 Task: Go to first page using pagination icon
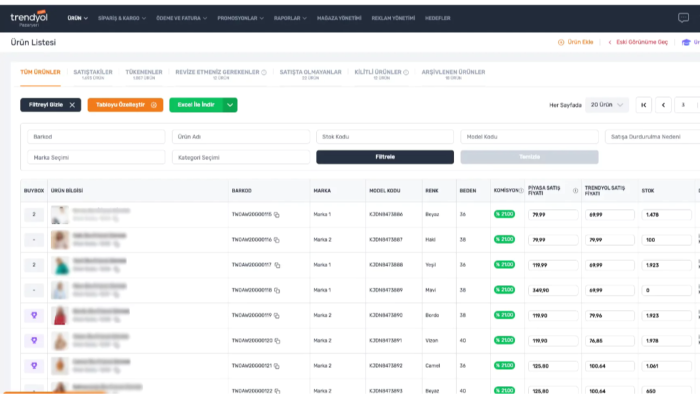click(x=643, y=105)
